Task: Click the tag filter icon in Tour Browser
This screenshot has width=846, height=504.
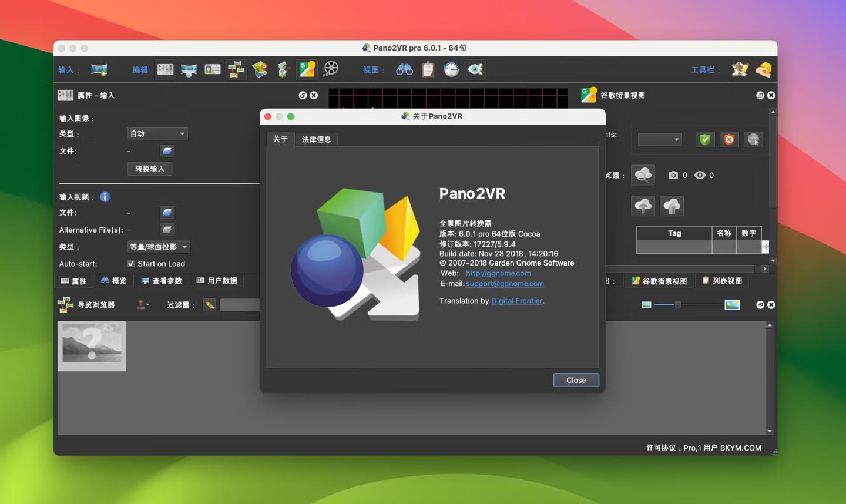Action: pyautogui.click(x=210, y=304)
